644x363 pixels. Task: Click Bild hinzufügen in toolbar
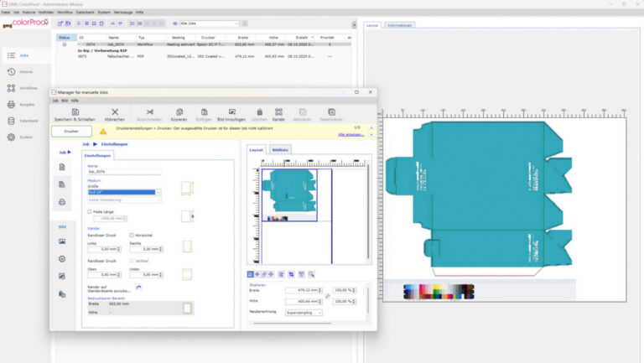(x=231, y=115)
